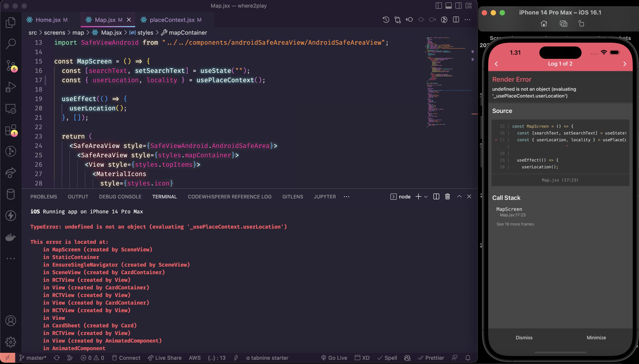The width and height of the screenshot is (639, 364).
Task: Click breadcrumb 'screens' folder
Action: pyautogui.click(x=55, y=33)
